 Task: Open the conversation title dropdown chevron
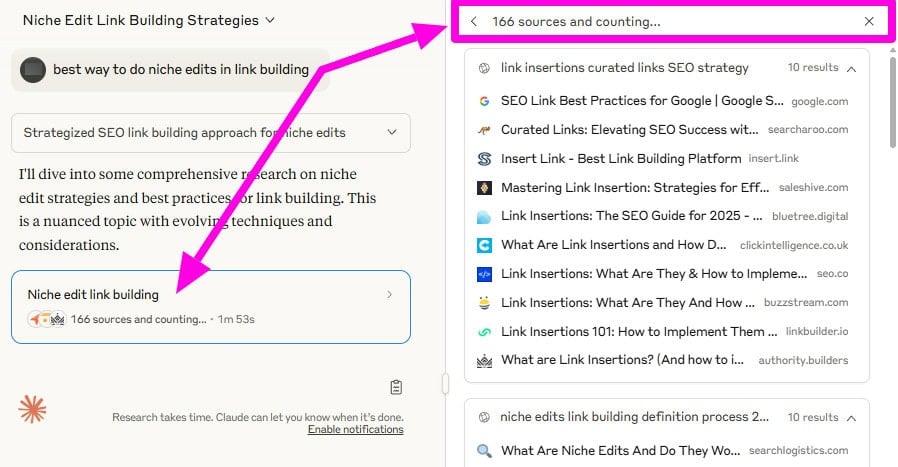271,20
